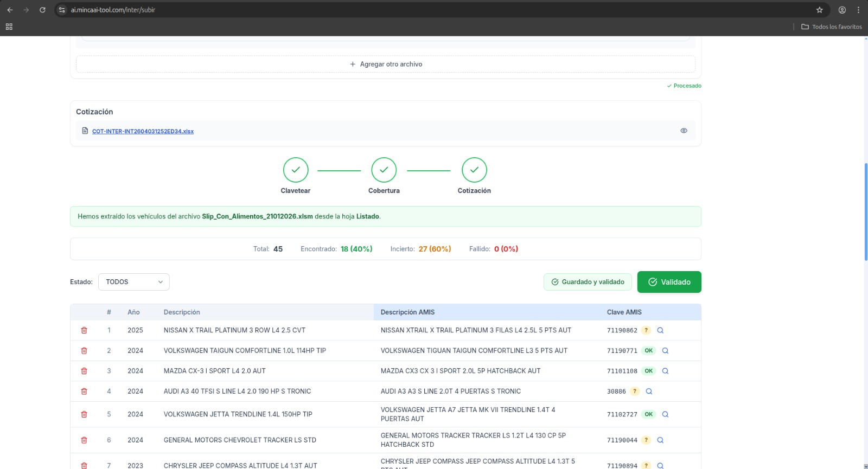The width and height of the screenshot is (868, 469).
Task: Search AMIS key for 71190044 magnifier icon
Action: [x=660, y=440]
